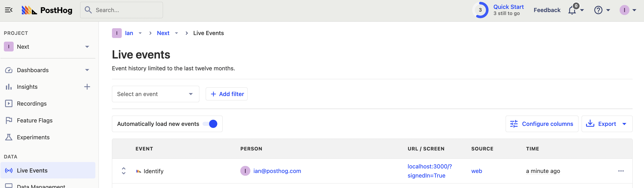Click the plus icon next to Insights
The height and width of the screenshot is (188, 644).
[87, 87]
